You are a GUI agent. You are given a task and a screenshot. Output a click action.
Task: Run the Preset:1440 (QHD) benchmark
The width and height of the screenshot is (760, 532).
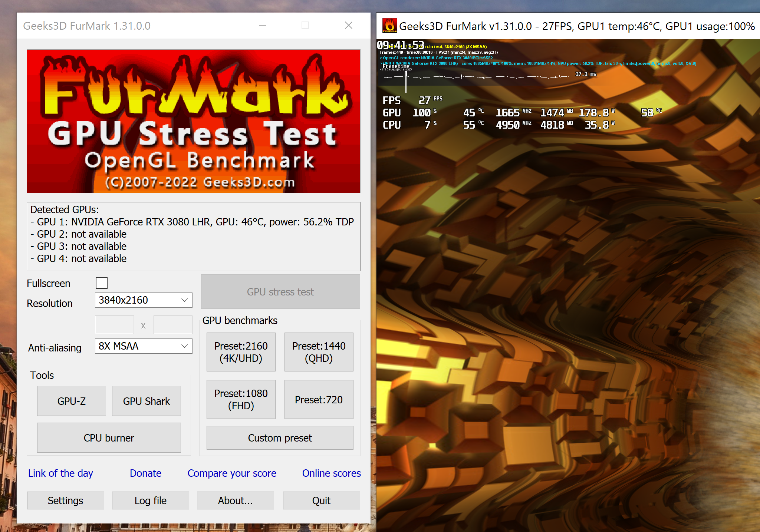coord(319,352)
